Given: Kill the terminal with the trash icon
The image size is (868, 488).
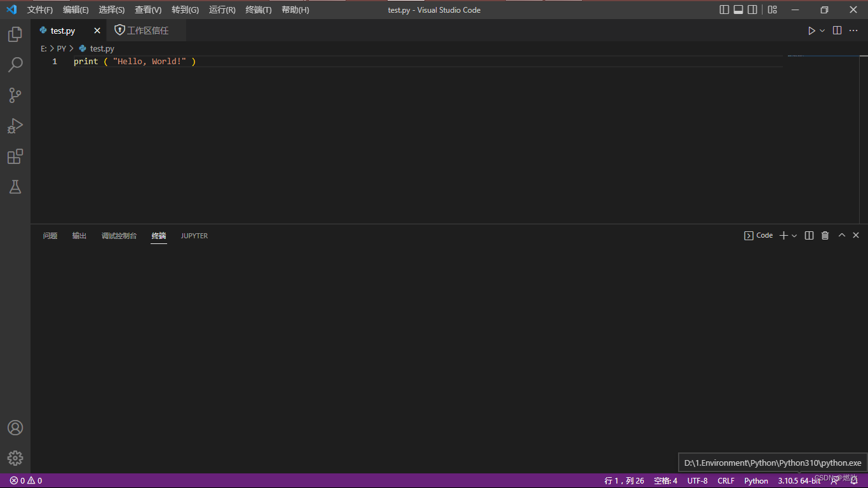Looking at the screenshot, I should point(825,235).
